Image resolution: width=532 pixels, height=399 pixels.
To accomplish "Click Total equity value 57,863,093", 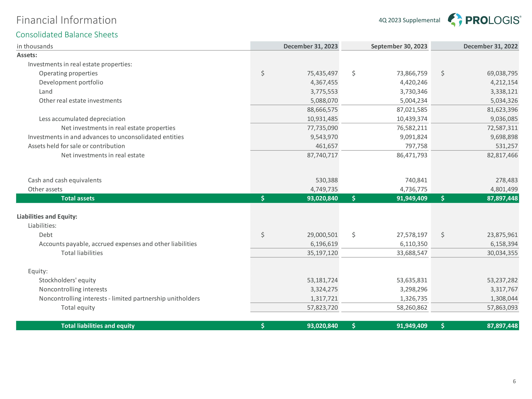I will (502, 307).
